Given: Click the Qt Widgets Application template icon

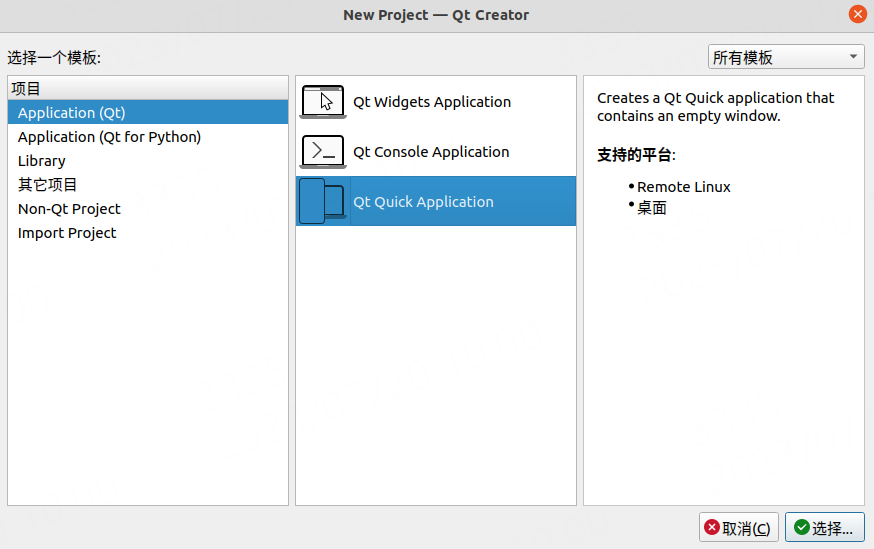Looking at the screenshot, I should click(323, 101).
